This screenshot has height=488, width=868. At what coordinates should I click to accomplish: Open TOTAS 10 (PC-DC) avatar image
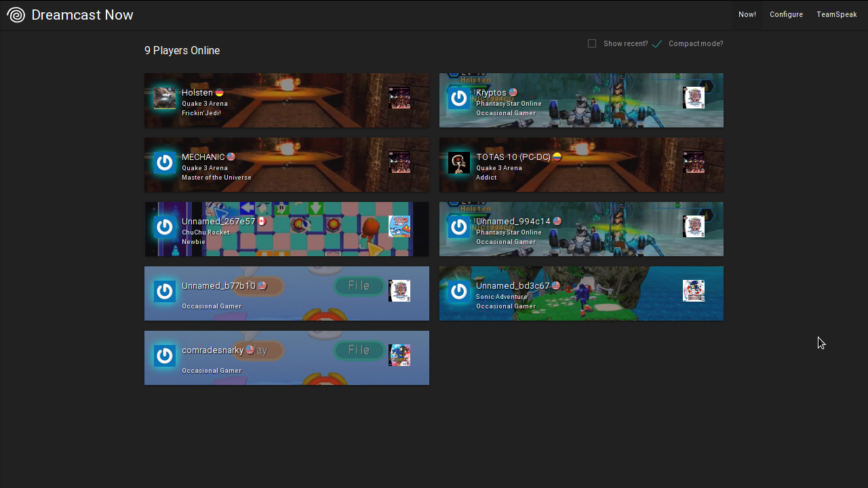click(459, 163)
